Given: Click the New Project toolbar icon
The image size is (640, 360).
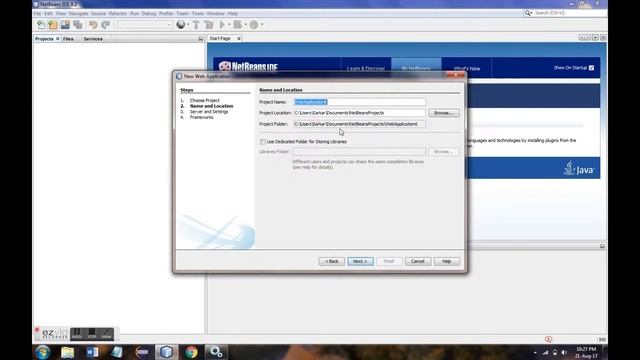Looking at the screenshot, I should click(x=53, y=25).
